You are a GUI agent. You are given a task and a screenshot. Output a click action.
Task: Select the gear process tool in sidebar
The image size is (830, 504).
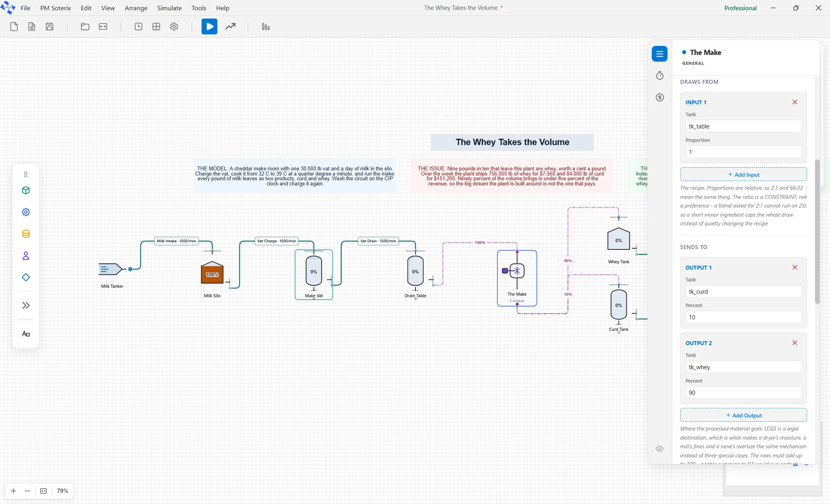tap(26, 212)
